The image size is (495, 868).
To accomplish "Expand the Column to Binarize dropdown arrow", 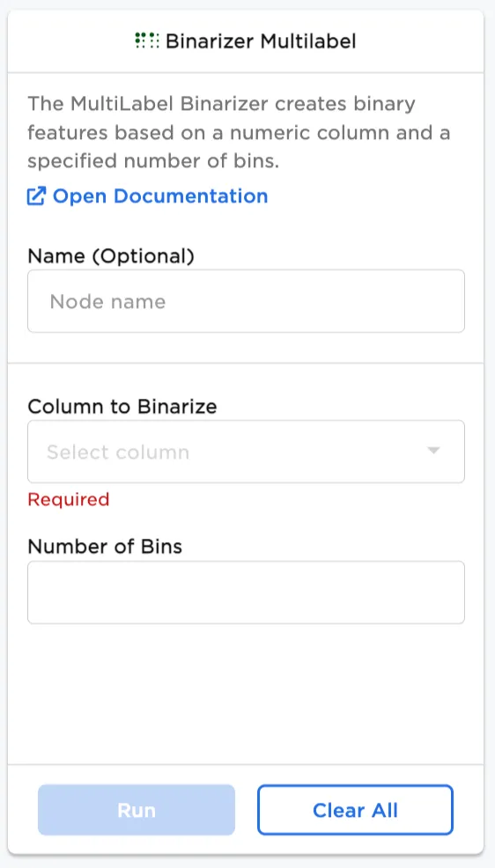I will 433,451.
